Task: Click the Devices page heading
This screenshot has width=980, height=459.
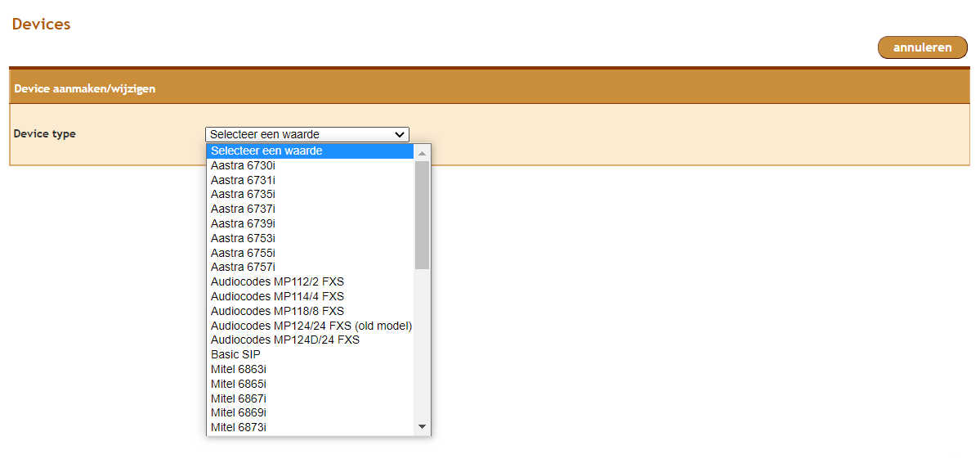Action: [41, 25]
